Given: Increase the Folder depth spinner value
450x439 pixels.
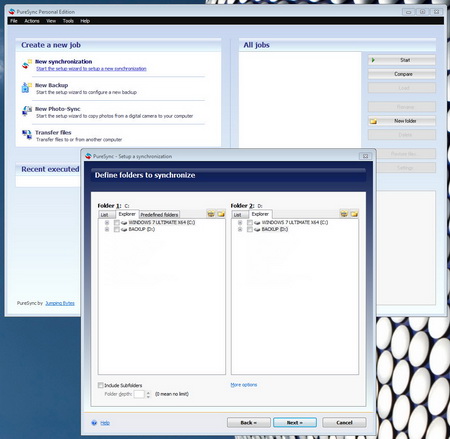Looking at the screenshot, I should pyautogui.click(x=148, y=392).
